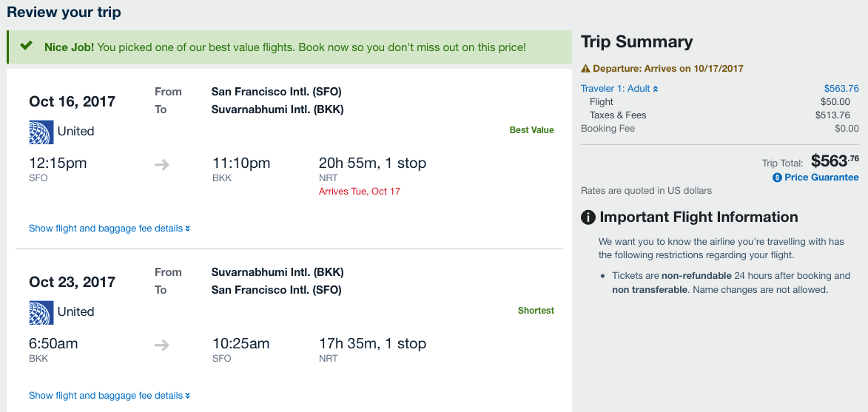Click the green checkmark icon in banner
This screenshot has height=412, width=868.
pyautogui.click(x=27, y=46)
